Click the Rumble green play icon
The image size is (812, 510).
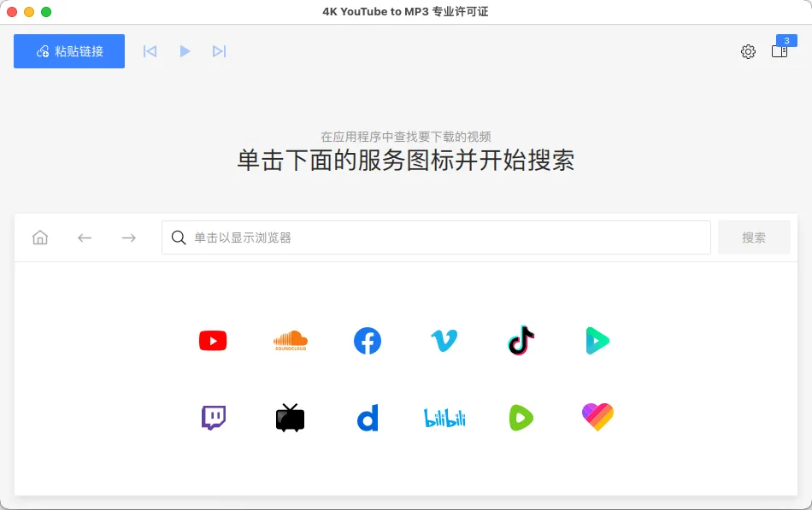point(521,418)
